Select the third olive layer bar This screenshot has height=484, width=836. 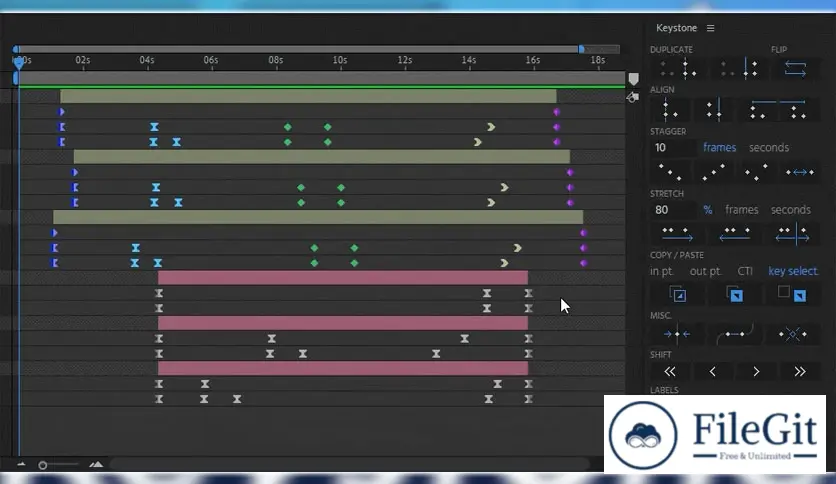(318, 217)
